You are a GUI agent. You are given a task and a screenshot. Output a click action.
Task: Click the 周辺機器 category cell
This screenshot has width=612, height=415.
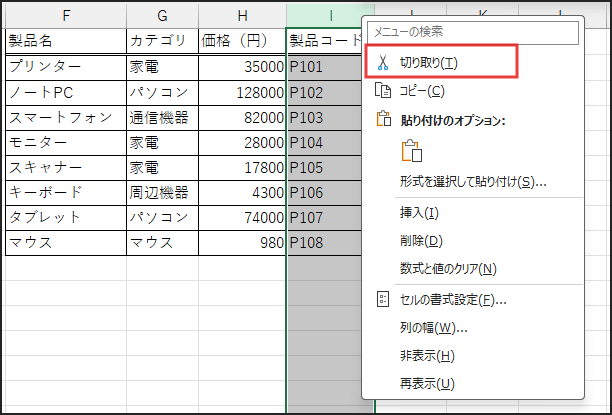tap(162, 193)
